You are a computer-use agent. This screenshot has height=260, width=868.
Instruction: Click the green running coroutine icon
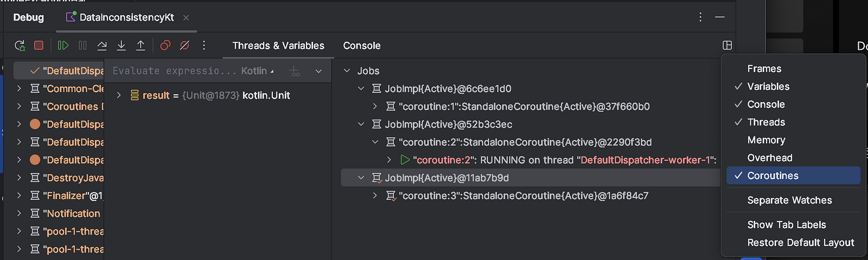coord(405,160)
